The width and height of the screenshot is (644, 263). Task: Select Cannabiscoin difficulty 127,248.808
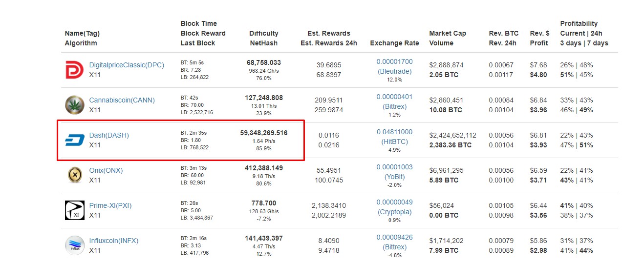point(264,98)
